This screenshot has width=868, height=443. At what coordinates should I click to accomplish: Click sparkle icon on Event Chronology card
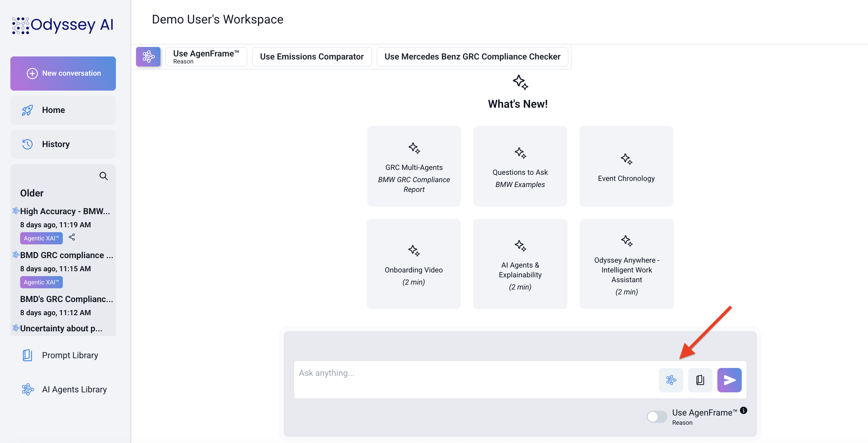pos(626,159)
